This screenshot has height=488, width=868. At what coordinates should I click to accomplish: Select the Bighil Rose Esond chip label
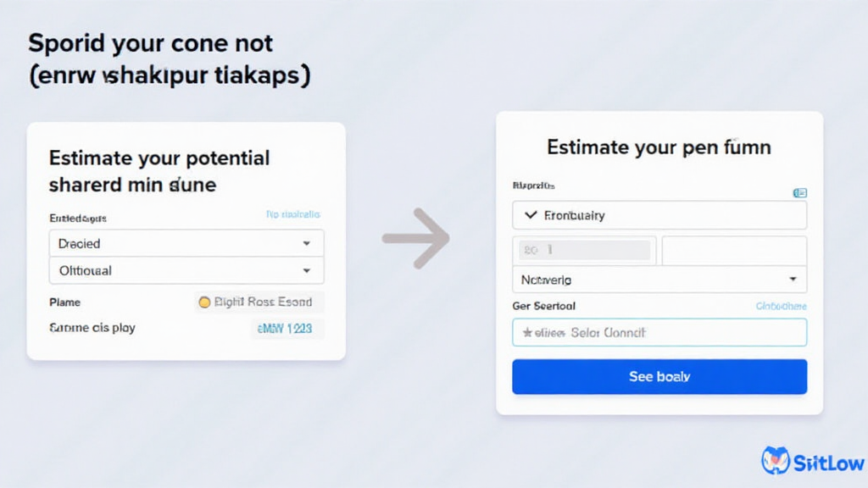coord(263,302)
